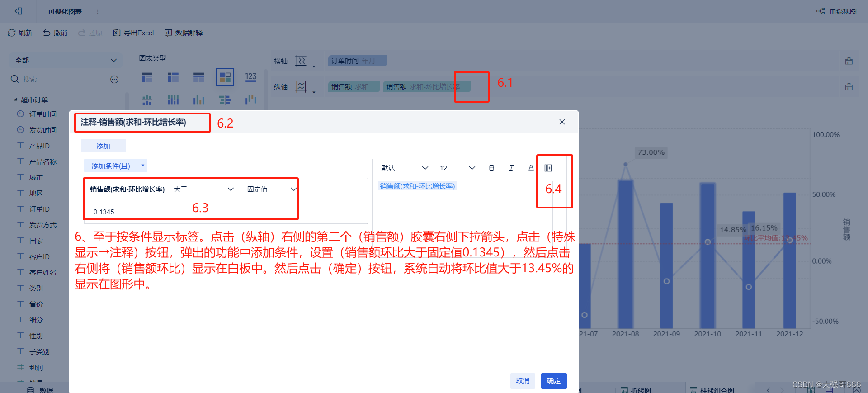Open the more options dots beside 可视化图表
Screen dimensions: 868x393
[98, 11]
